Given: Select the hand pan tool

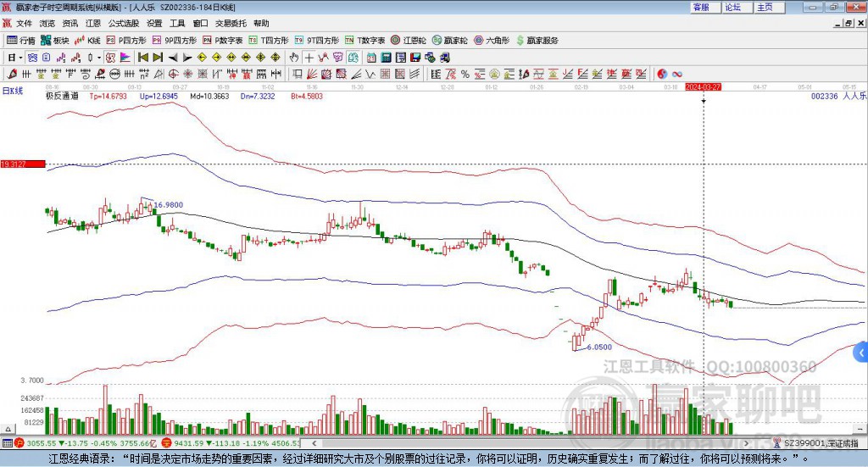Looking at the screenshot, I should click(294, 58).
